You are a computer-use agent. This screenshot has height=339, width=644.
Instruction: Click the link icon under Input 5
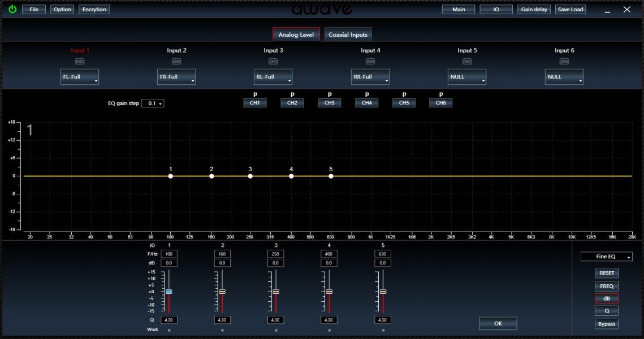[467, 62]
